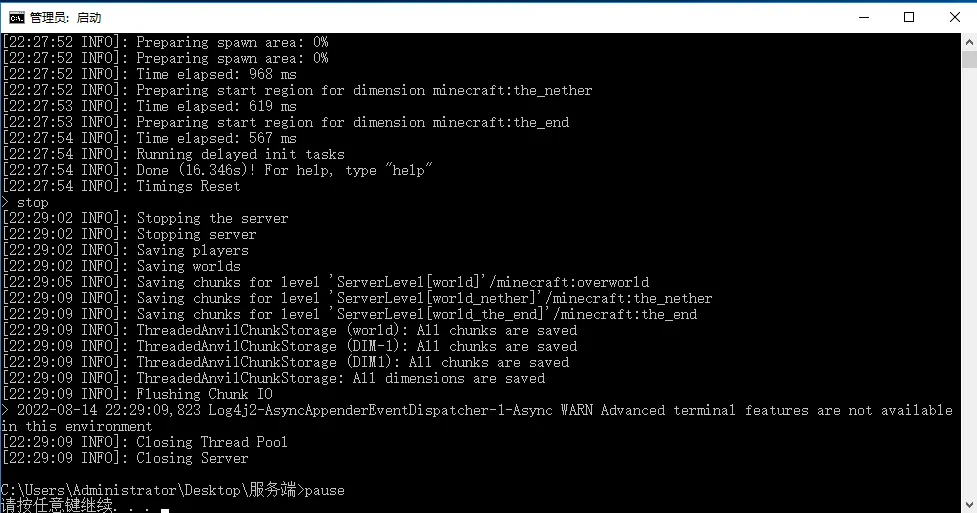The image size is (977, 513).
Task: Open the command prompt system menu icon
Action: [16, 17]
